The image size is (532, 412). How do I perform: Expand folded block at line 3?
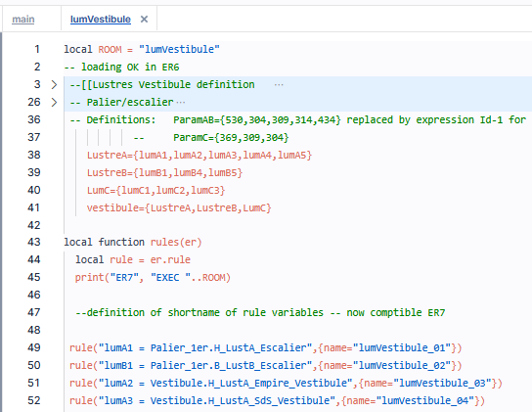point(54,84)
